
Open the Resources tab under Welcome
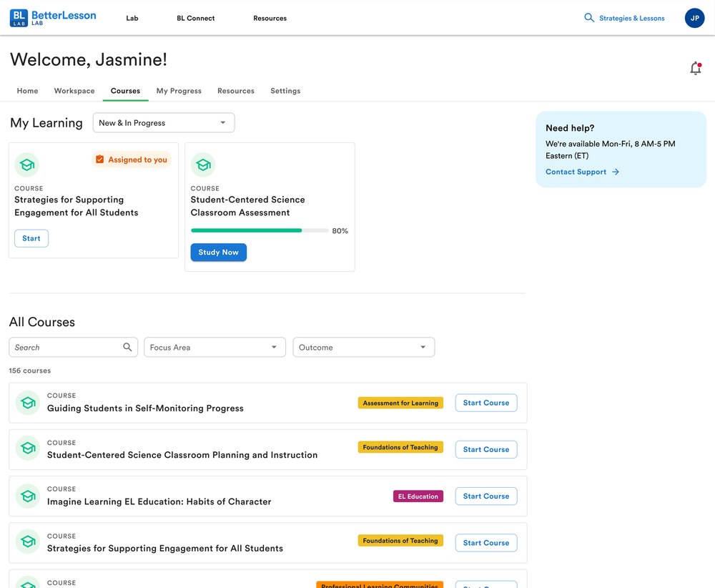(236, 91)
